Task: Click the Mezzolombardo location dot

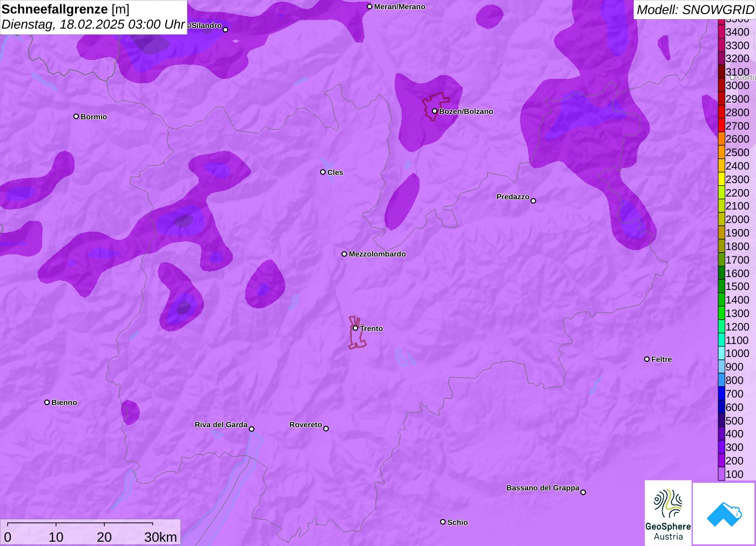Action: (345, 254)
